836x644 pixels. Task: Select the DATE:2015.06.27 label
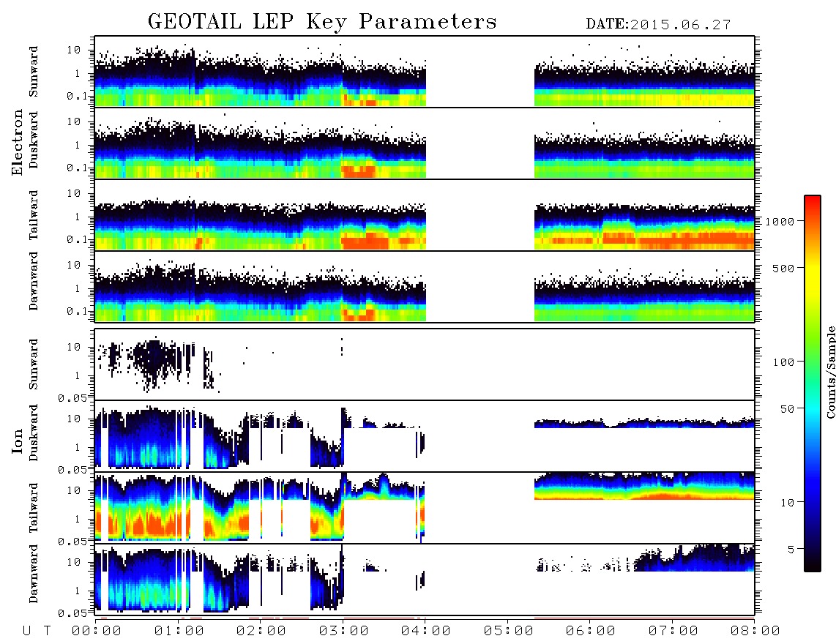click(658, 25)
